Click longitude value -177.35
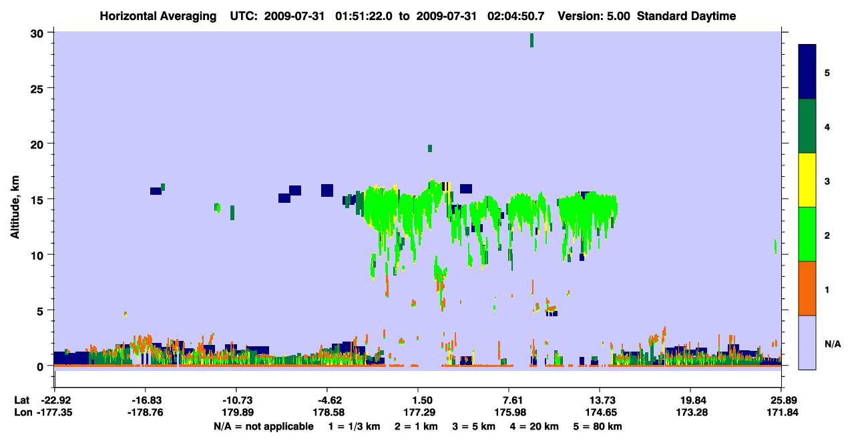The height and width of the screenshot is (445, 868). coord(54,412)
